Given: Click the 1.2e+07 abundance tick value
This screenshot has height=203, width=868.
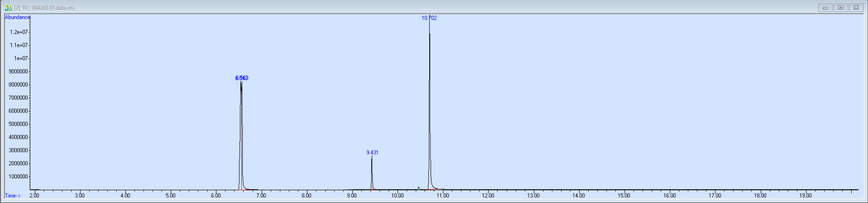Looking at the screenshot, I should point(19,32).
